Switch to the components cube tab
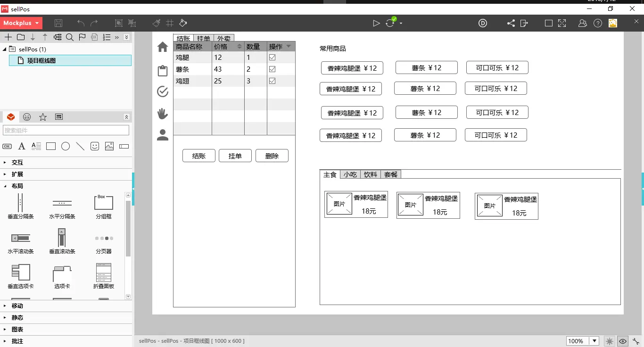 point(11,117)
